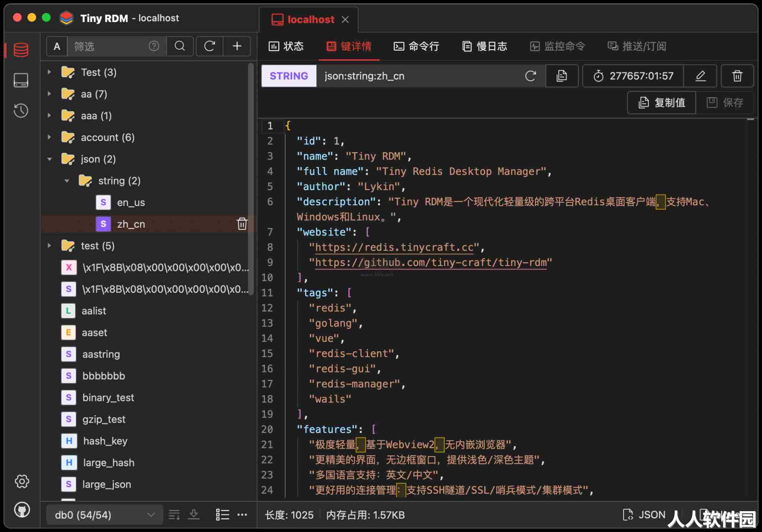The width and height of the screenshot is (762, 532).
Task: Toggle the key list view mode icon
Action: coord(222,515)
